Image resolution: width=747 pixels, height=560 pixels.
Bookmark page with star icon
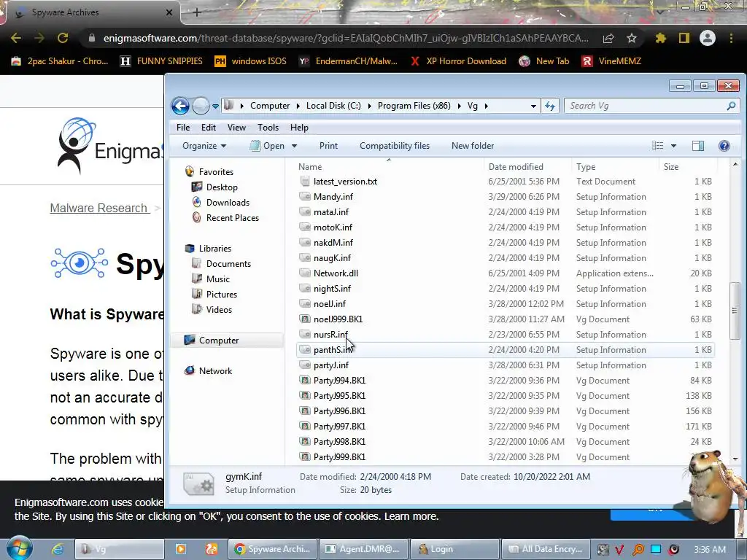tap(632, 38)
